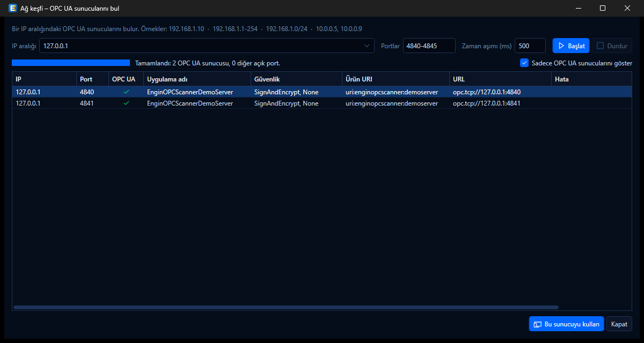Sort by the Güvenlik column header
Screen dimensions: 644x343
click(296, 79)
